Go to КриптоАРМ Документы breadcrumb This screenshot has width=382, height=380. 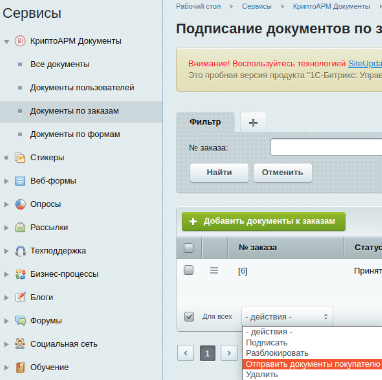pyautogui.click(x=331, y=7)
